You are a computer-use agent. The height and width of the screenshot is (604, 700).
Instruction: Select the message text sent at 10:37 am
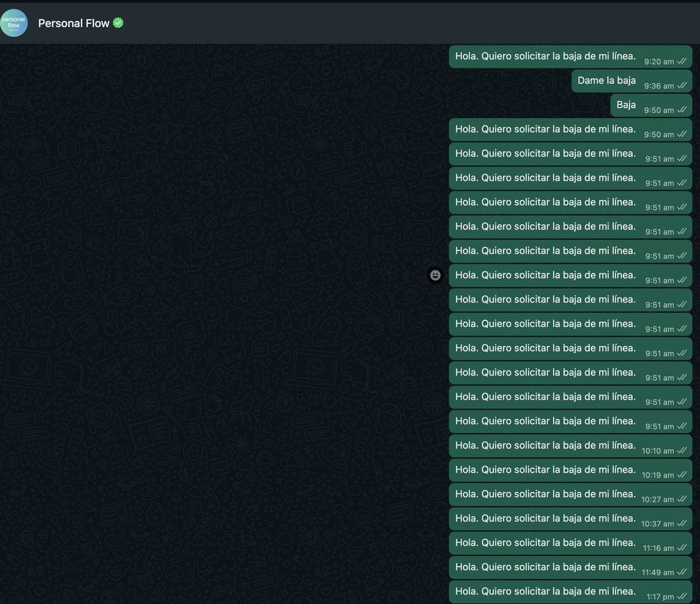pyautogui.click(x=545, y=518)
